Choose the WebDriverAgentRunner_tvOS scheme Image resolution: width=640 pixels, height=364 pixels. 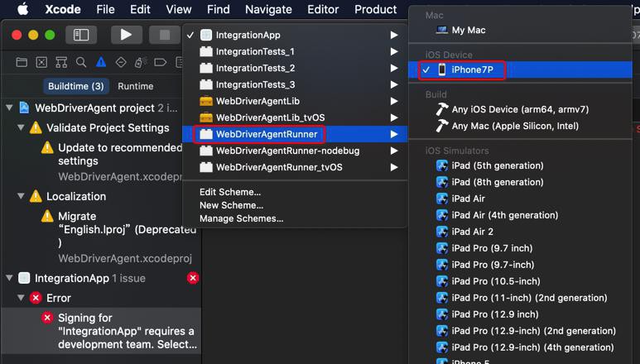[295, 167]
